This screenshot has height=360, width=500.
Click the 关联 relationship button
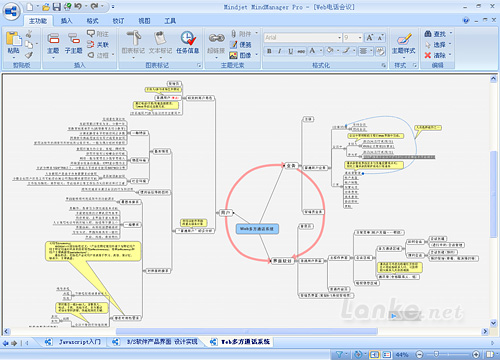pos(98,44)
